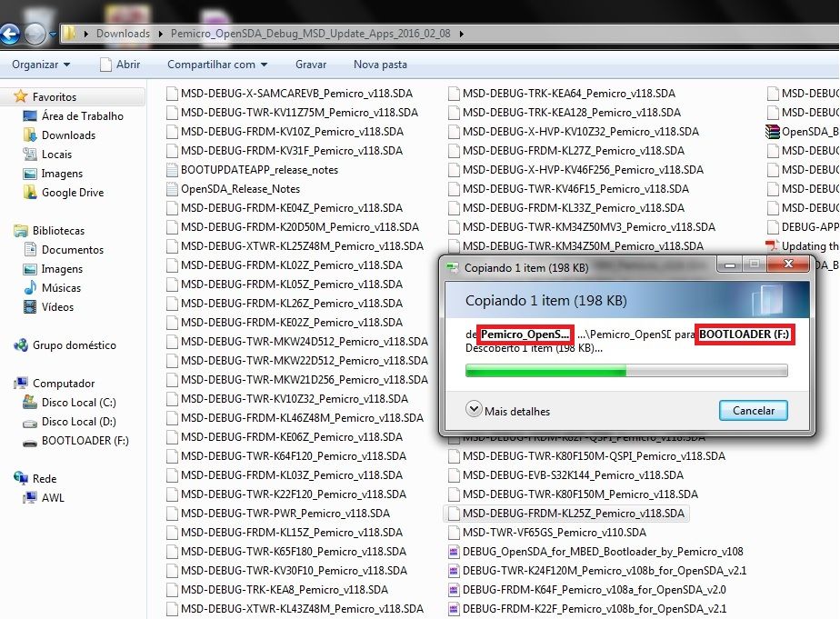Select file icon of MSD-DEBUG-X-SAMCAREVB_Pemicro_v118.SDA

172,94
